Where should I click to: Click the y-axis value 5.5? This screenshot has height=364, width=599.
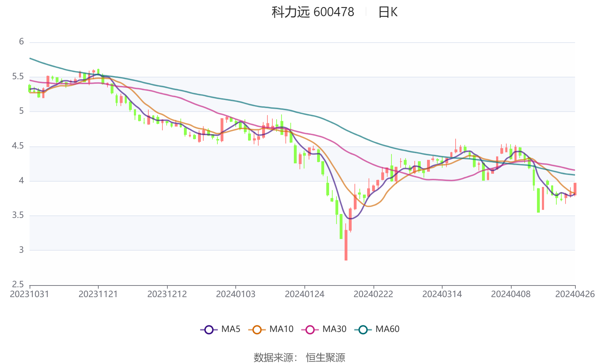tap(18, 77)
